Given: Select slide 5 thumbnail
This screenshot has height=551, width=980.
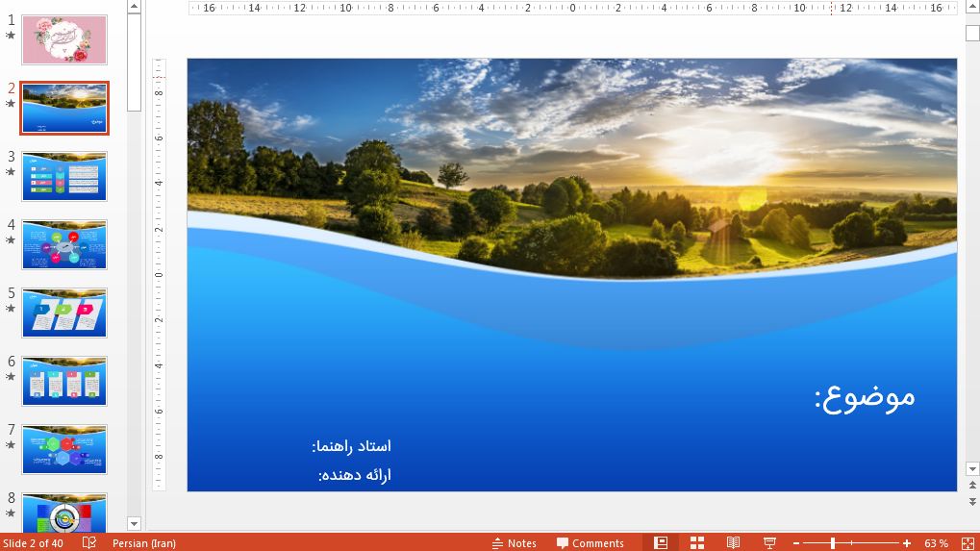Looking at the screenshot, I should 64,313.
